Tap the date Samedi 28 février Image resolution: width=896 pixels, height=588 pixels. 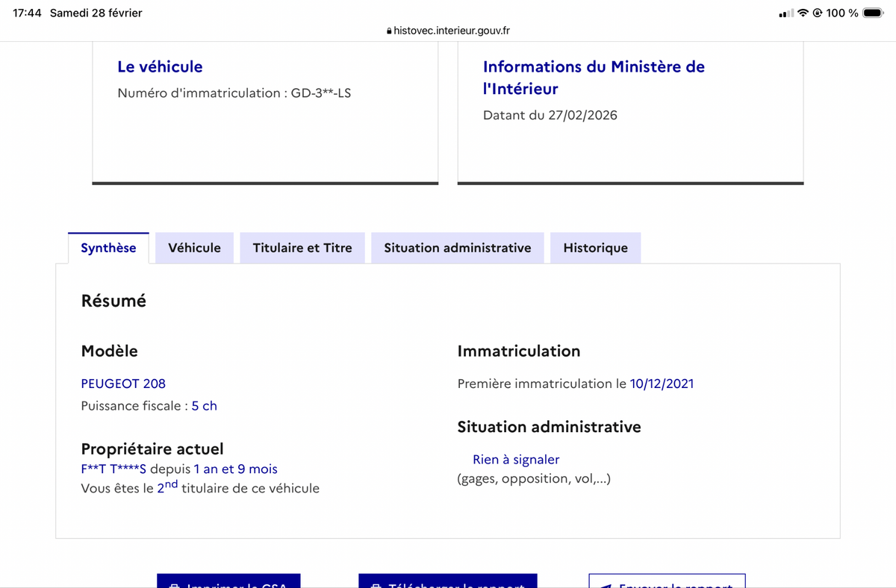pos(96,13)
